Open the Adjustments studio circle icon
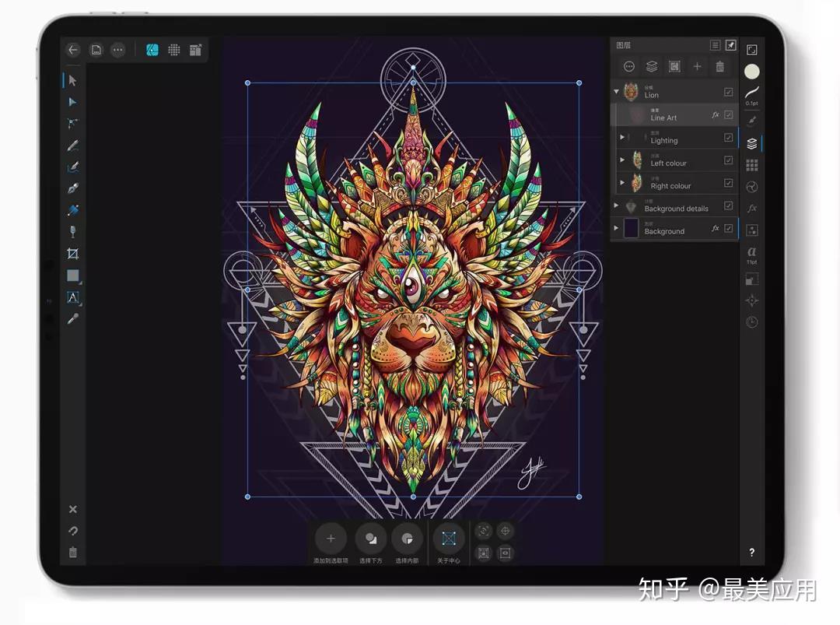840x625 pixels. [x=752, y=187]
